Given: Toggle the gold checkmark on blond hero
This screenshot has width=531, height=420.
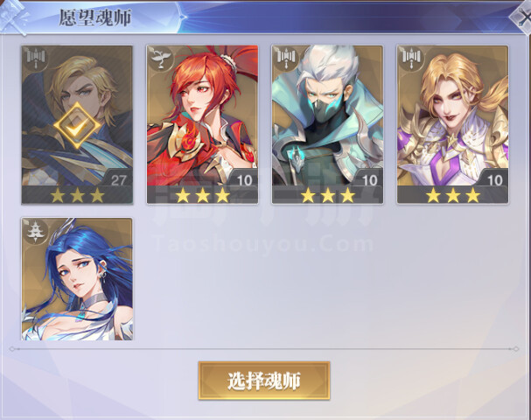Looking at the screenshot, I should (x=77, y=126).
